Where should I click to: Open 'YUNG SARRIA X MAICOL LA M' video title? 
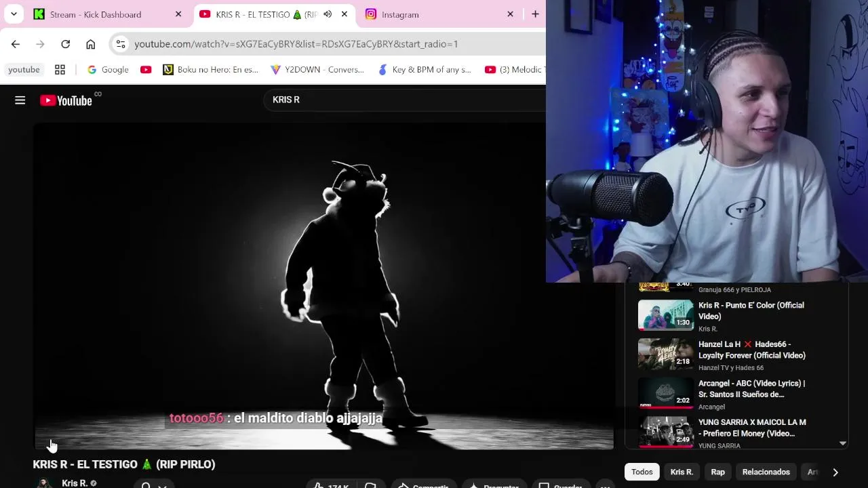(x=752, y=428)
